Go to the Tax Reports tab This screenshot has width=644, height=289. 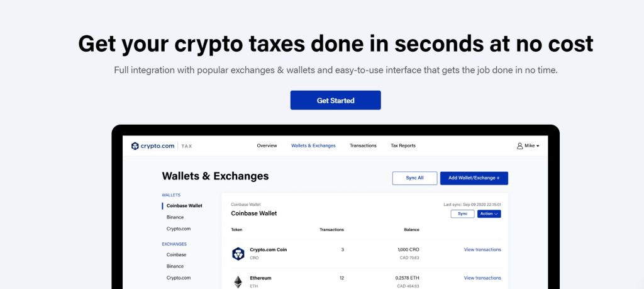tap(403, 145)
